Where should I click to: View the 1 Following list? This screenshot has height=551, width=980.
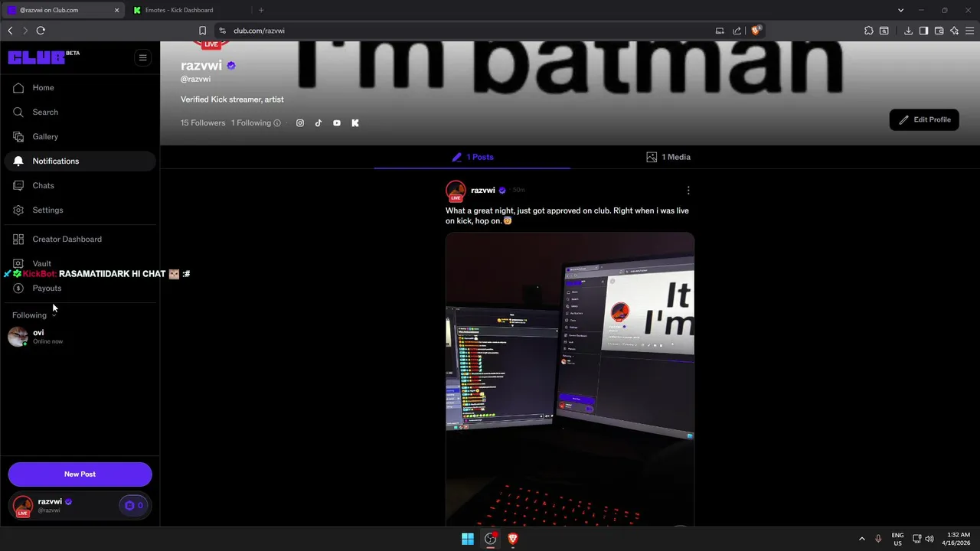pos(251,123)
